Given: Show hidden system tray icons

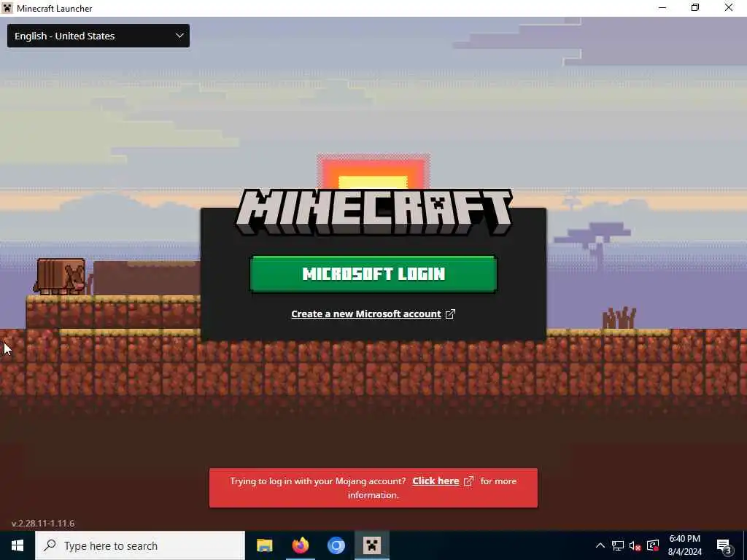Looking at the screenshot, I should [600, 545].
